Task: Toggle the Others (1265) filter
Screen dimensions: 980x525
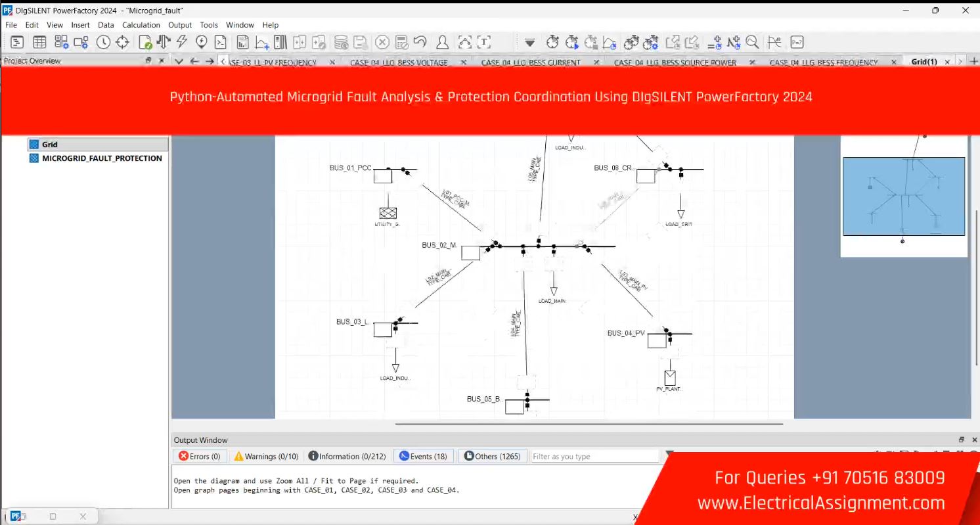Action: click(x=492, y=456)
